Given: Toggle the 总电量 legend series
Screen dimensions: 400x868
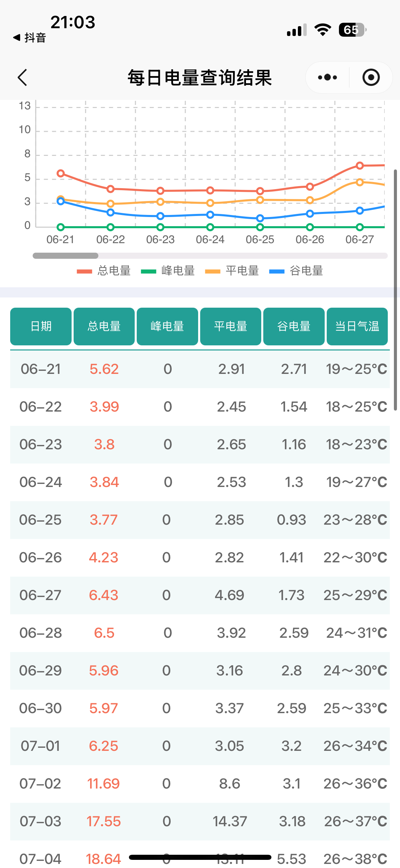Looking at the screenshot, I should point(104,271).
